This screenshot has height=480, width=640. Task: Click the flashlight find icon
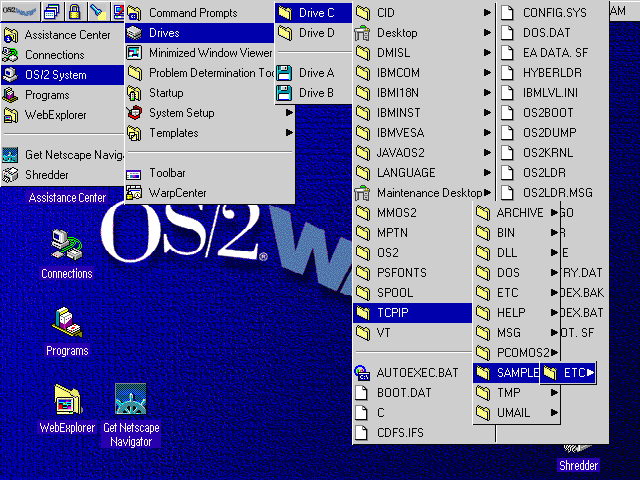(96, 11)
